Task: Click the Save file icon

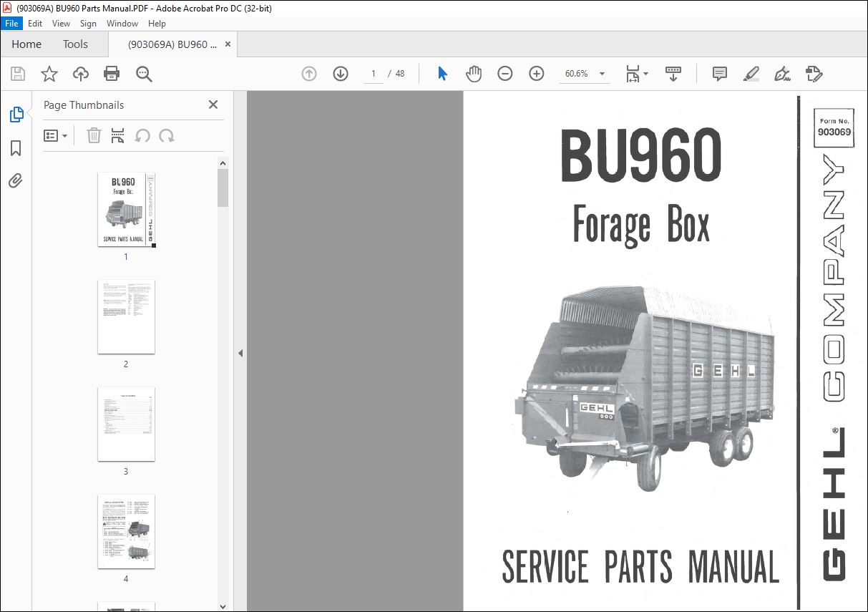Action: click(18, 74)
